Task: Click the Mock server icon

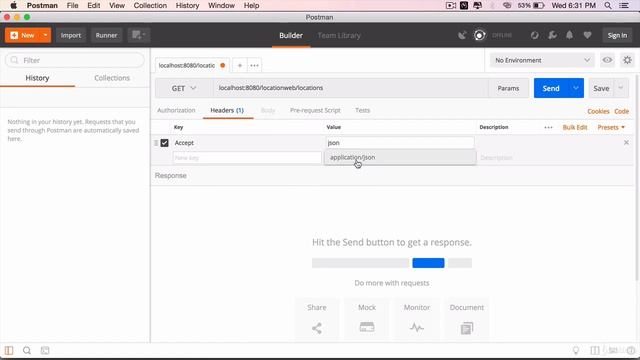Action: (367, 327)
